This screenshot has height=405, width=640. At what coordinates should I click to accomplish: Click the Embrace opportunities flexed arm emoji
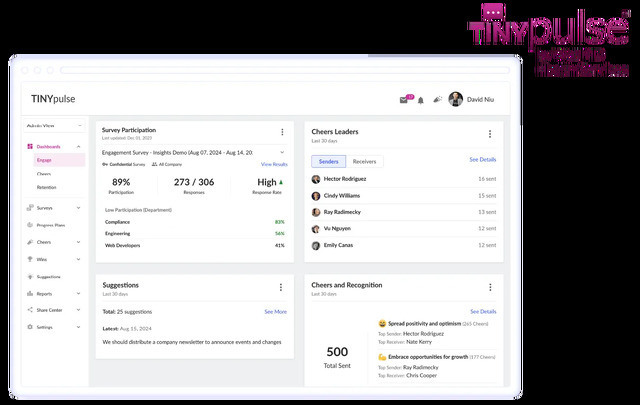point(382,357)
